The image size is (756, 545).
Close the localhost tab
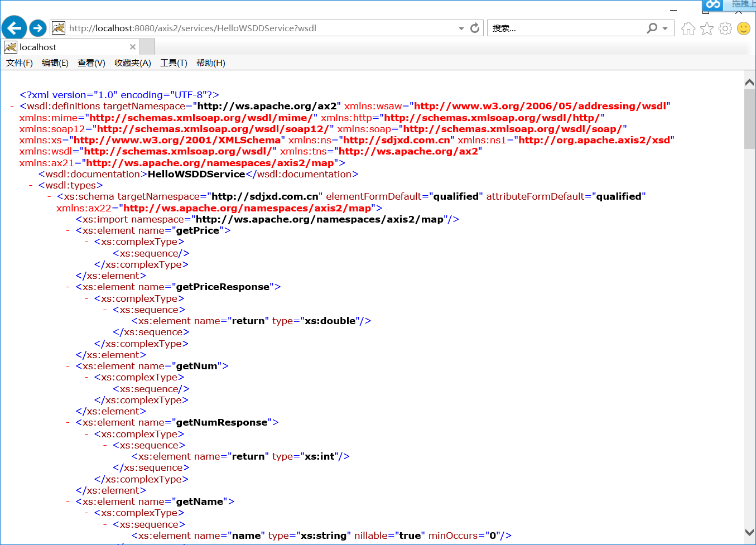click(x=133, y=47)
